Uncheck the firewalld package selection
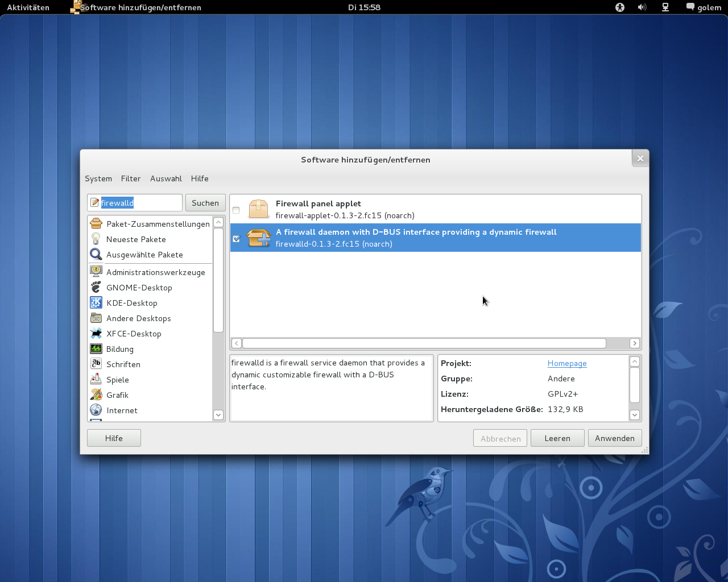This screenshot has height=582, width=728. 236,238
